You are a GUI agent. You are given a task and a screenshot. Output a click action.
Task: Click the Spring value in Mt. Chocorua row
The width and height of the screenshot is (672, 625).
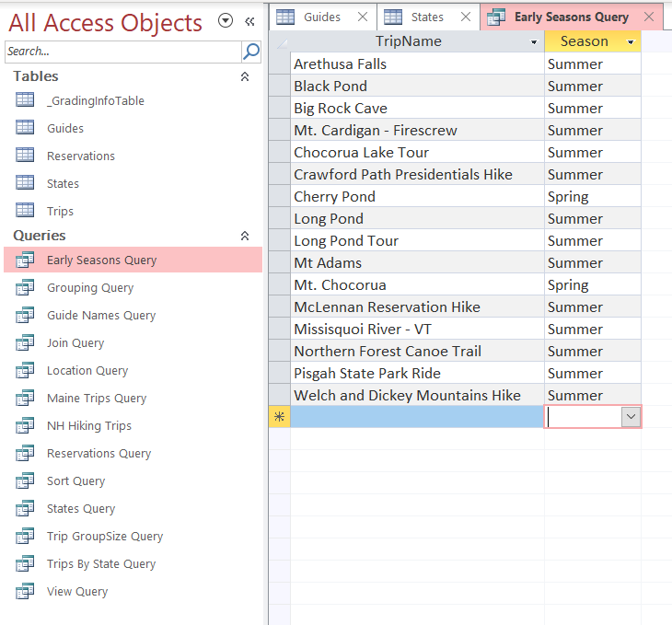point(593,285)
